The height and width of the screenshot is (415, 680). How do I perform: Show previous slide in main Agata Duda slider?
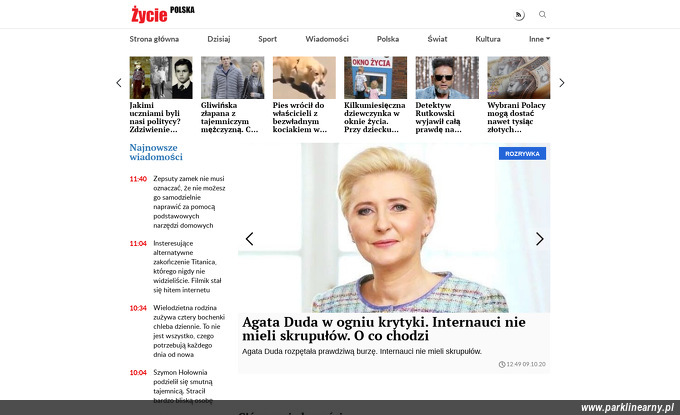[249, 239]
